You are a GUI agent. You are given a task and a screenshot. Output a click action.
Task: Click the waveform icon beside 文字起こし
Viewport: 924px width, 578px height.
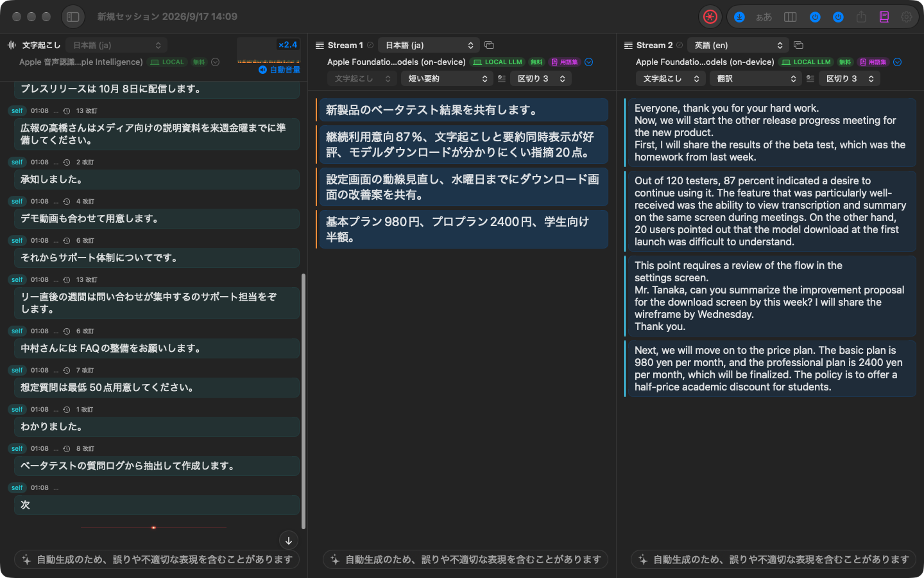tap(12, 45)
